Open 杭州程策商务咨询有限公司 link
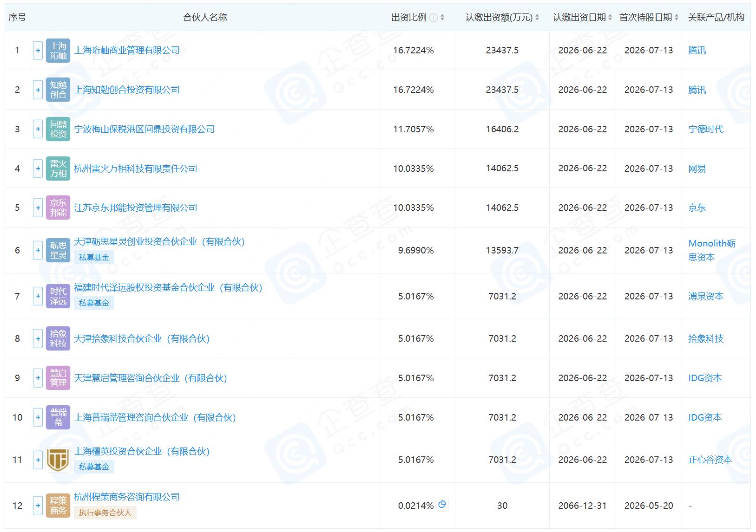The height and width of the screenshot is (532, 756). click(x=127, y=497)
